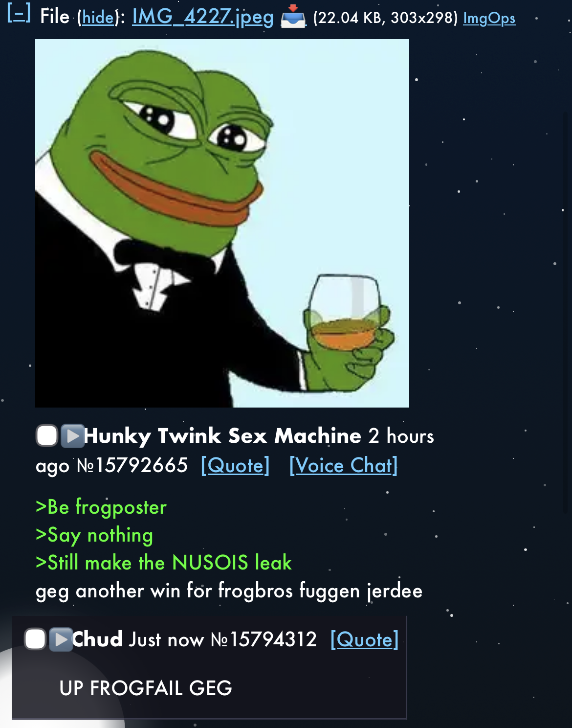
Task: Click the 2 hours ago timestamp
Action: [235, 450]
